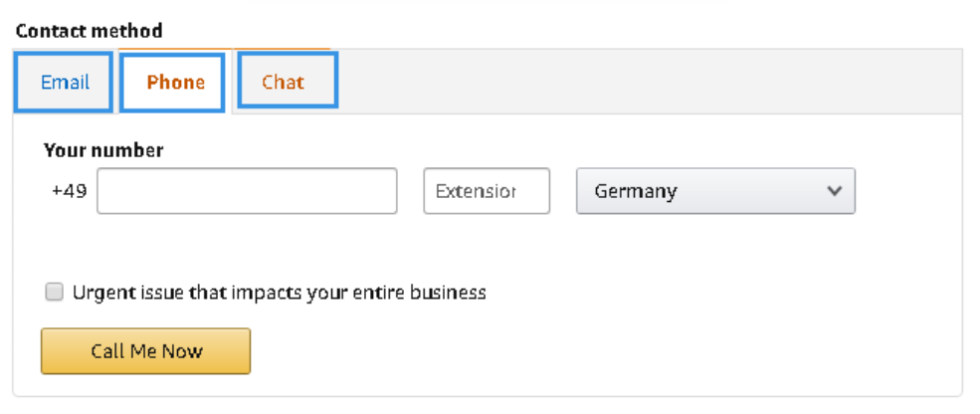Choose Chat as the contact method
The image size is (980, 414).
click(283, 82)
